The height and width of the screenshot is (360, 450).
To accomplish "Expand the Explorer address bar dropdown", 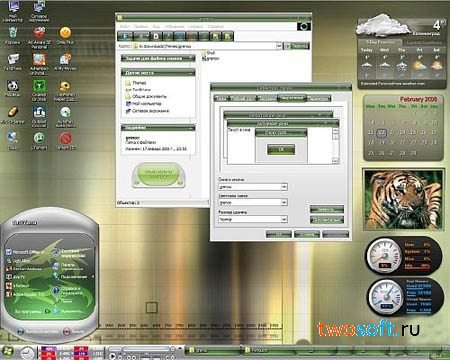I will 279,46.
